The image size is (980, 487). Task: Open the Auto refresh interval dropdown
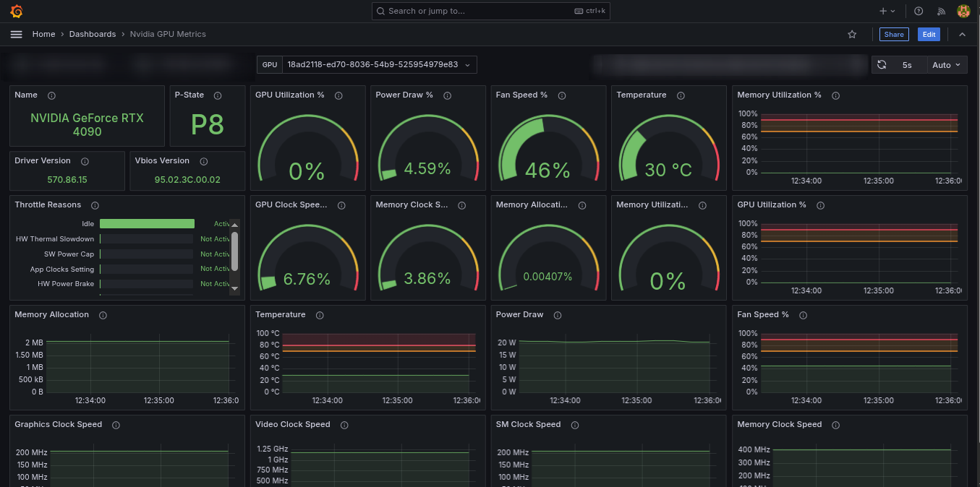(947, 65)
